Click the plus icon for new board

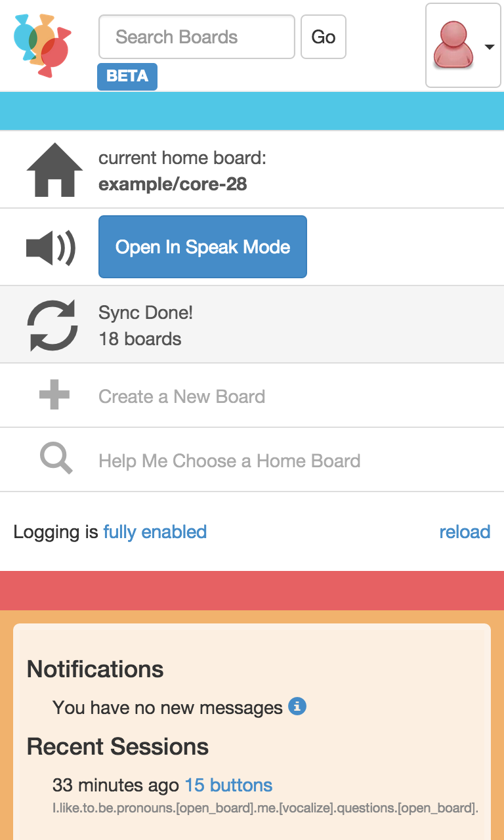pos(54,395)
